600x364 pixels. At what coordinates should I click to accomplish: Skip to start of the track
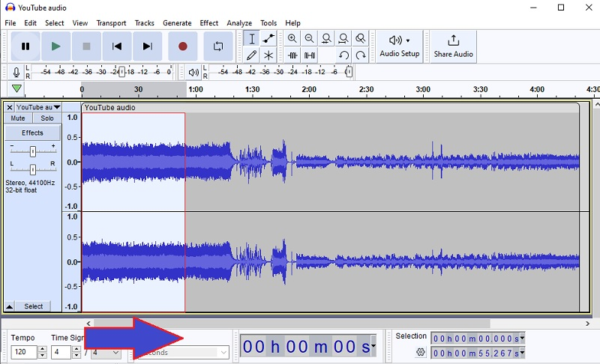pyautogui.click(x=117, y=46)
